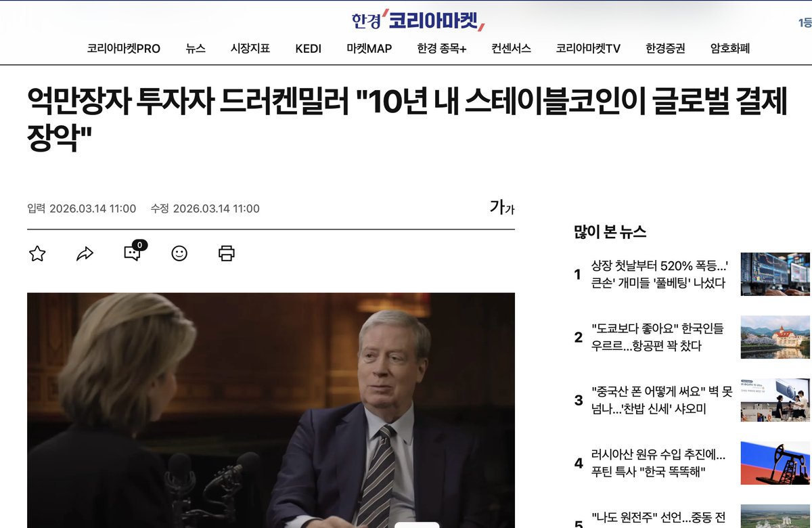Click the article's interview photo
Viewport: 812px width, 528px height.
tap(271, 410)
